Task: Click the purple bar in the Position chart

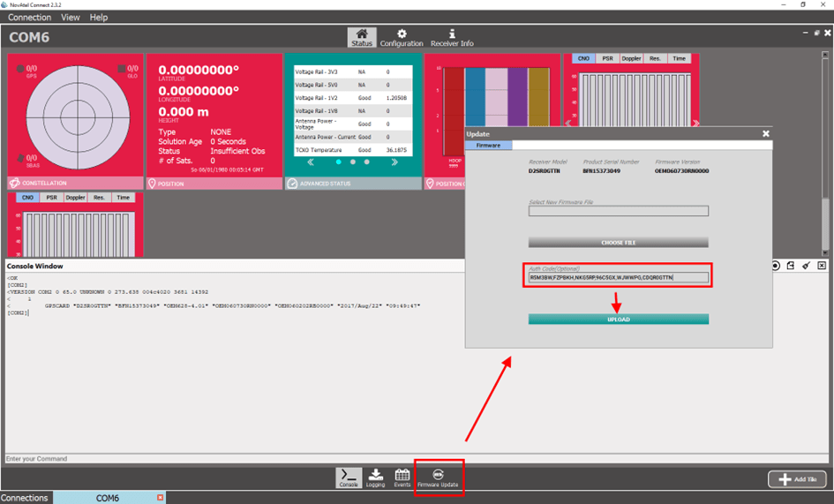Action: (517, 96)
